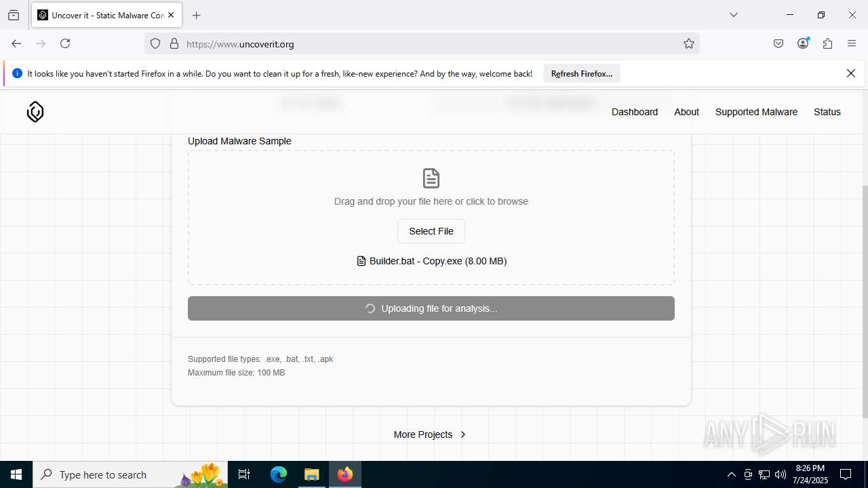Open Firefox recent browsing history icon
Viewport: 868px width, 488px height.
point(14,15)
